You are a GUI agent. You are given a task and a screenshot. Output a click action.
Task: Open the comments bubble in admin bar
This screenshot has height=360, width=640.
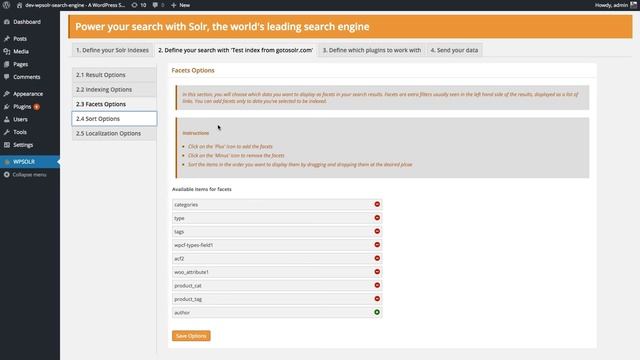pyautogui.click(x=158, y=5)
